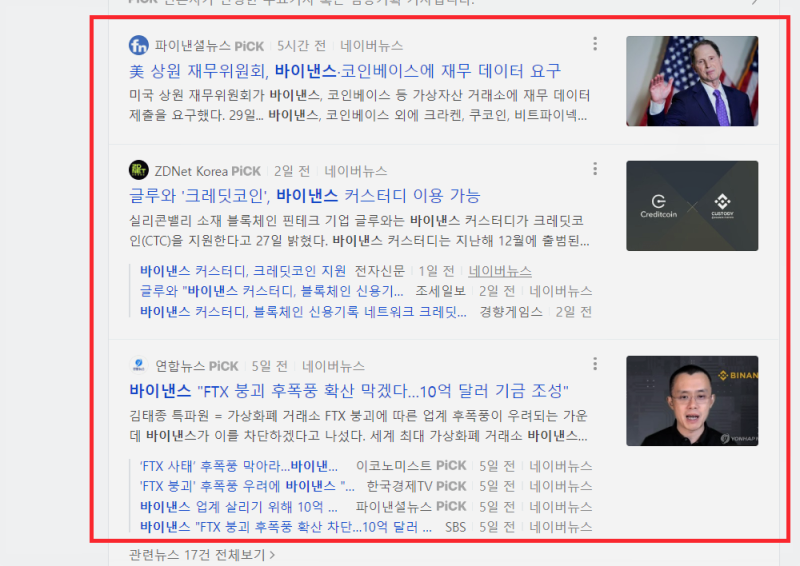Open 네이버뉴스 link beside 조세일보
Viewport: 800px width, 566px height.
click(561, 291)
